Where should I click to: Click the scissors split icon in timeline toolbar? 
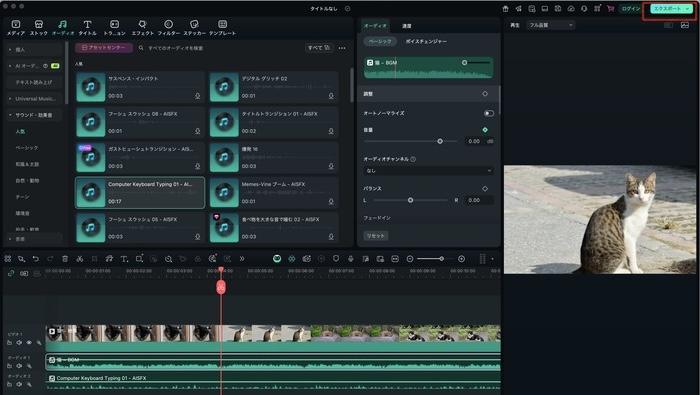(79, 259)
